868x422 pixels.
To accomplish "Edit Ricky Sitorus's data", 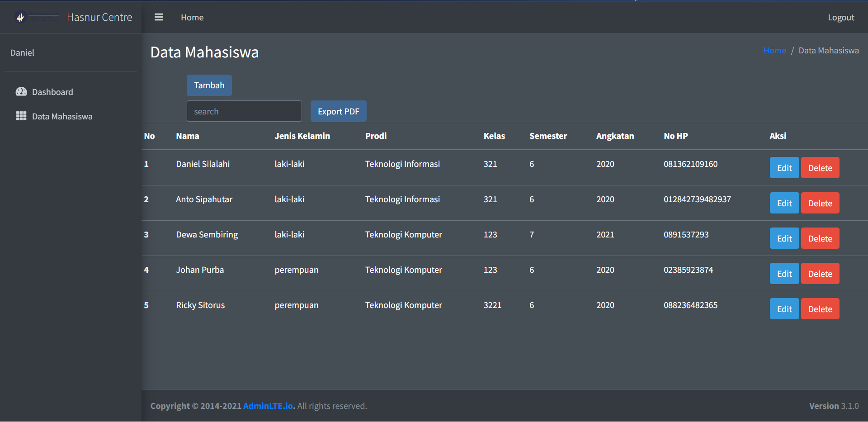I will click(x=784, y=308).
